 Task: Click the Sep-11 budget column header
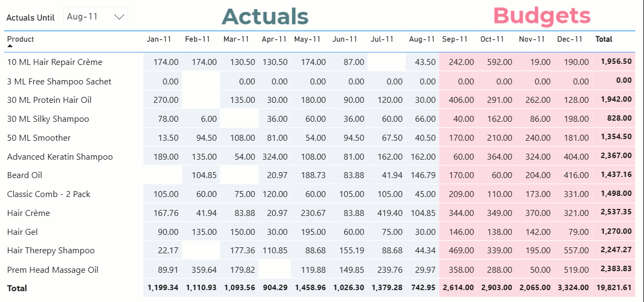point(455,39)
